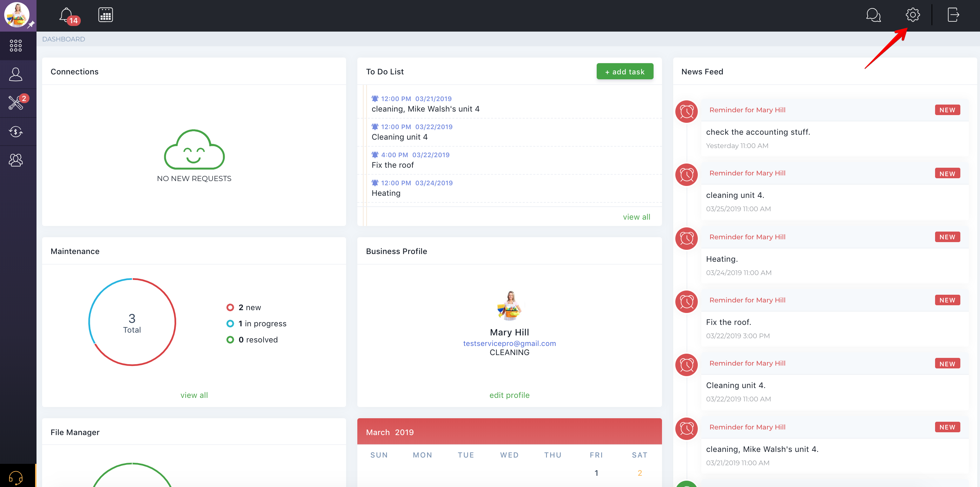Click the Mary Hill name in Business Profile
Viewport: 980px width, 487px height.
[x=509, y=332]
